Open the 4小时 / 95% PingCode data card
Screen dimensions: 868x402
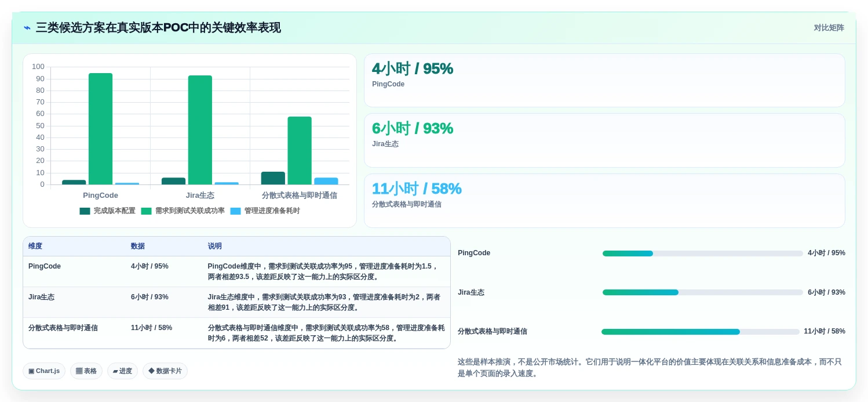(604, 81)
